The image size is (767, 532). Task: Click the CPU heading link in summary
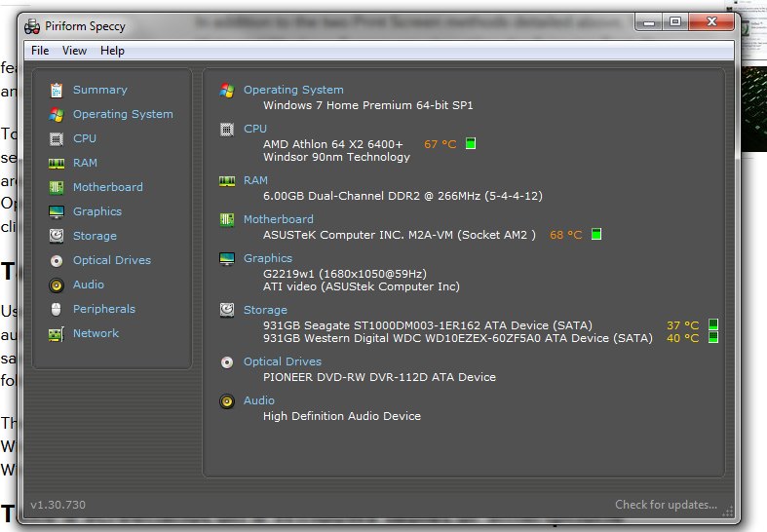pyautogui.click(x=255, y=129)
